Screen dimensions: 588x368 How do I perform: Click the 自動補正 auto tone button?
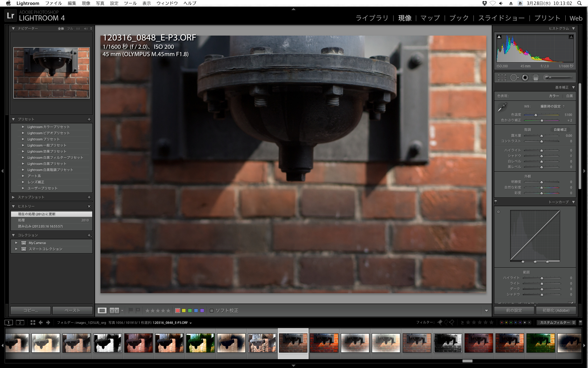(x=560, y=130)
